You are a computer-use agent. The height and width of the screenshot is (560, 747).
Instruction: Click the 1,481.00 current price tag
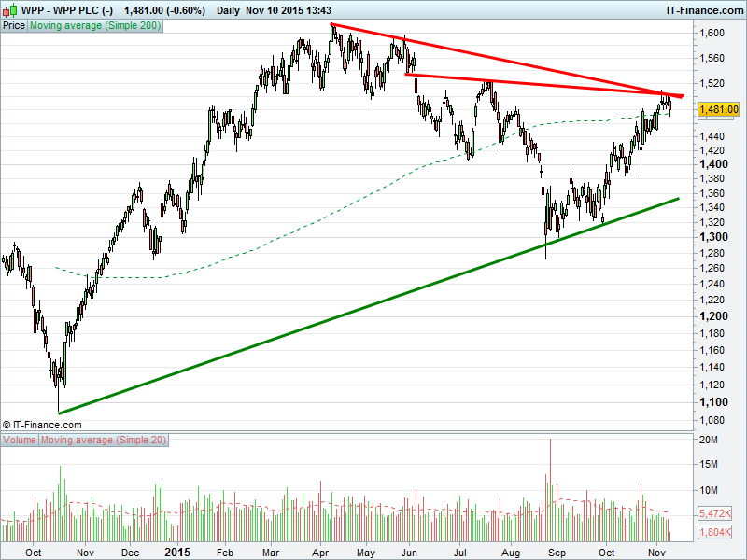718,109
